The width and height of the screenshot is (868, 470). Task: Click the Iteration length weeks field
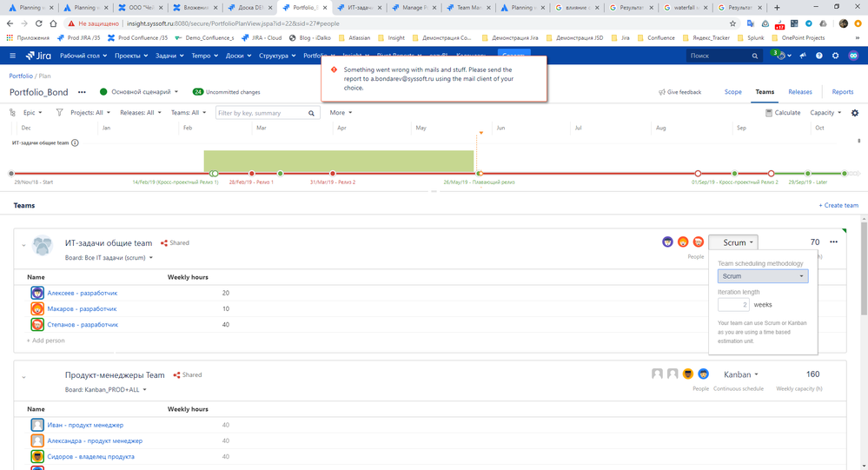(733, 304)
